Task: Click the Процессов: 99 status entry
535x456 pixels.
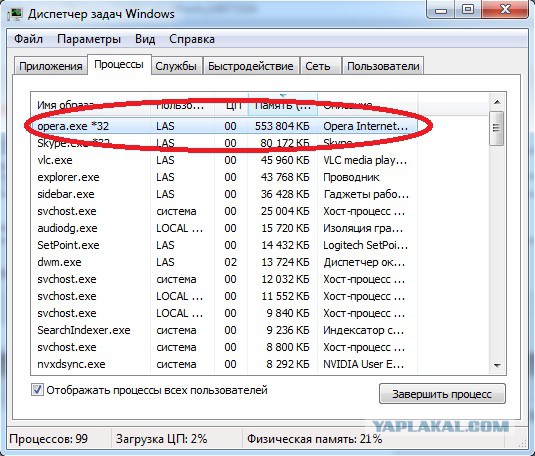Action: [x=49, y=439]
